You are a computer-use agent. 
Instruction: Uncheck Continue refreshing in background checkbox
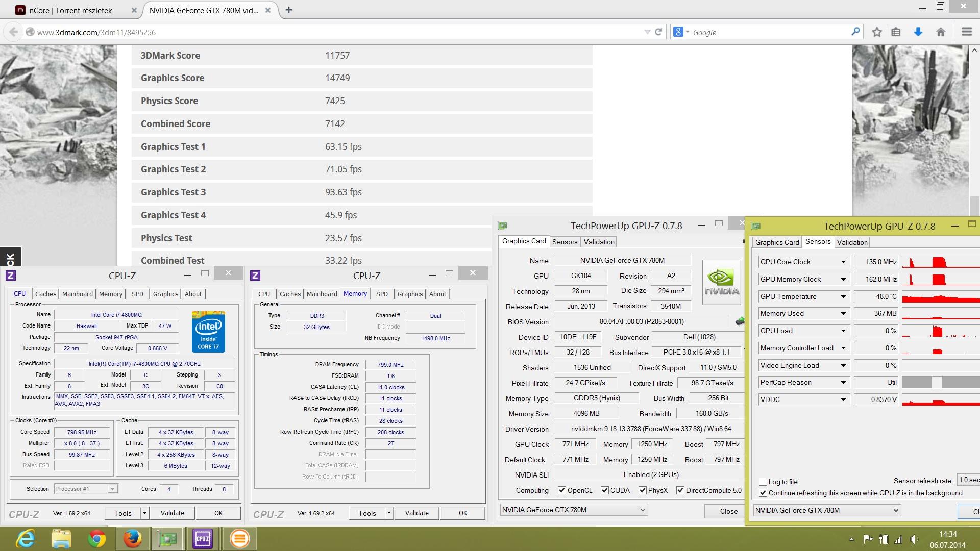pyautogui.click(x=763, y=493)
